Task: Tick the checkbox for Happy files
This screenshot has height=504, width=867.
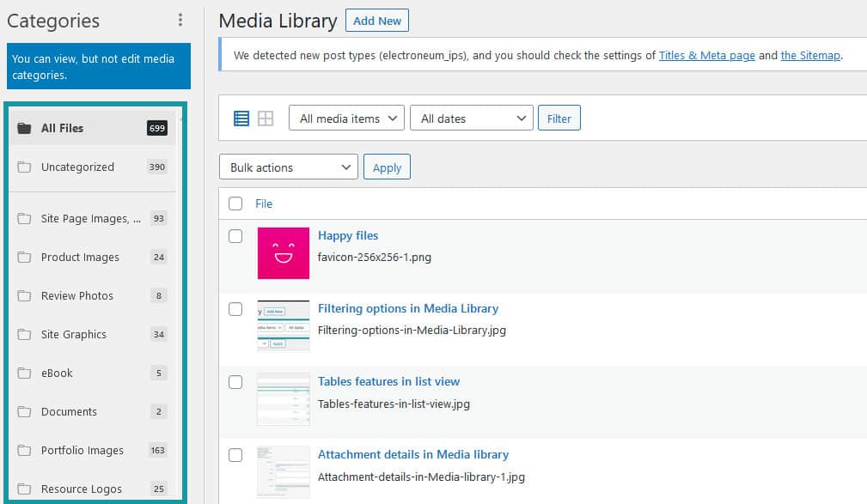Action: tap(235, 236)
